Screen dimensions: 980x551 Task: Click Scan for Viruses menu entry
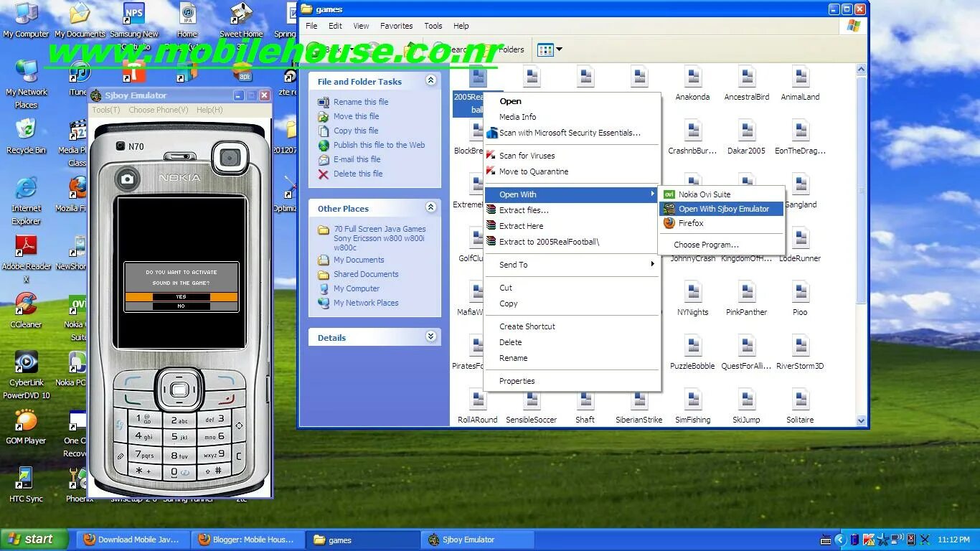pos(572,156)
